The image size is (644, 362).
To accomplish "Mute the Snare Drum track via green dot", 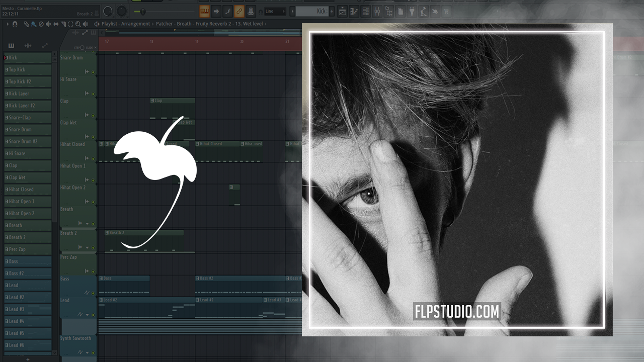I will click(93, 72).
